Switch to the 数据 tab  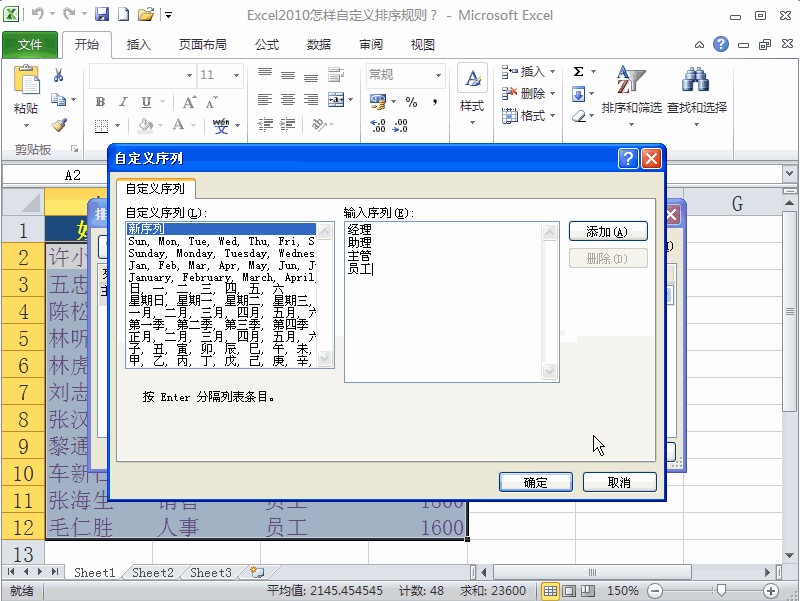[319, 45]
